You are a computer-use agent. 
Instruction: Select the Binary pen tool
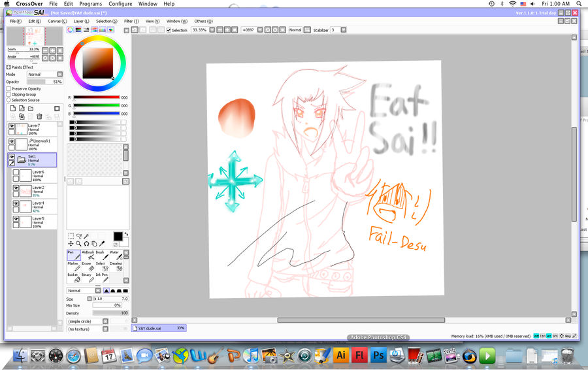[x=88, y=278]
